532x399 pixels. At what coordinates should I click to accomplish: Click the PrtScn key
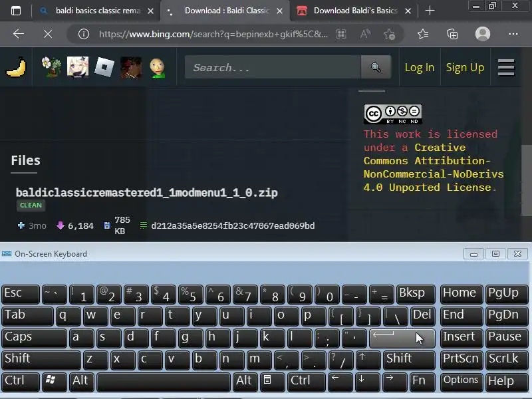click(460, 360)
